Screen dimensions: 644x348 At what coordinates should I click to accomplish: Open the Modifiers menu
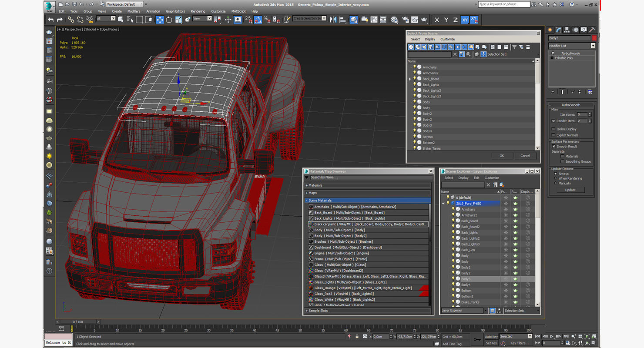coord(134,11)
